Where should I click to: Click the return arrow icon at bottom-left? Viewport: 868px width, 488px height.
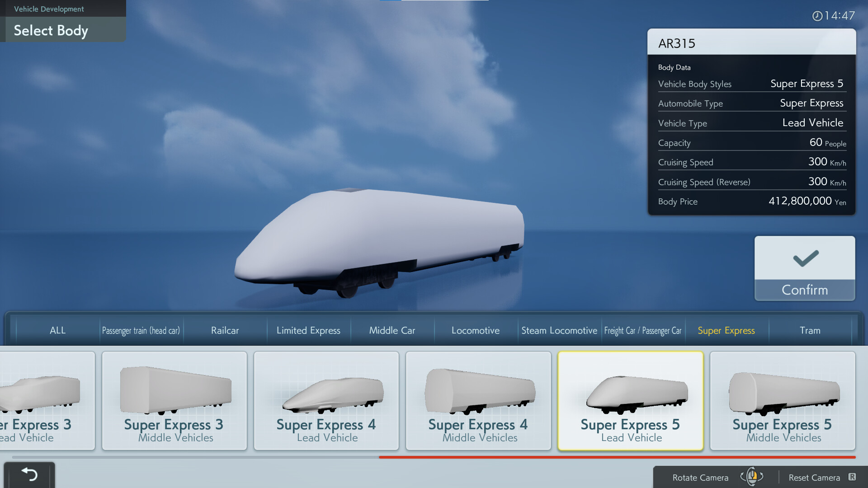29,474
